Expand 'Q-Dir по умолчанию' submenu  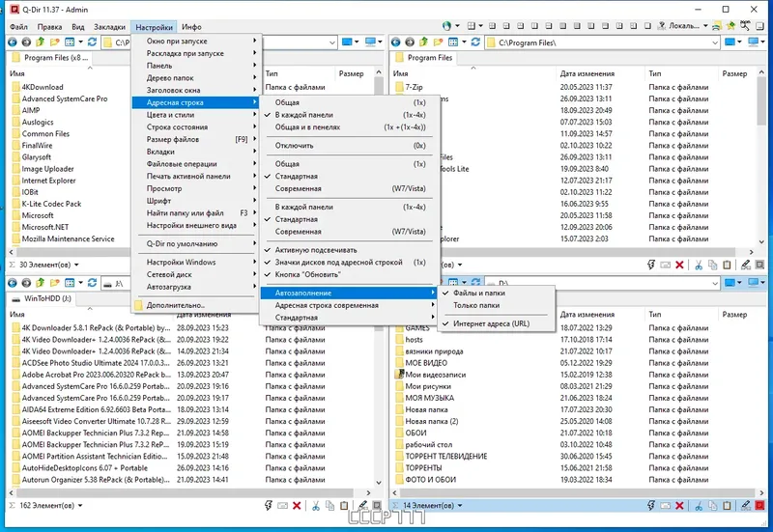coord(196,244)
